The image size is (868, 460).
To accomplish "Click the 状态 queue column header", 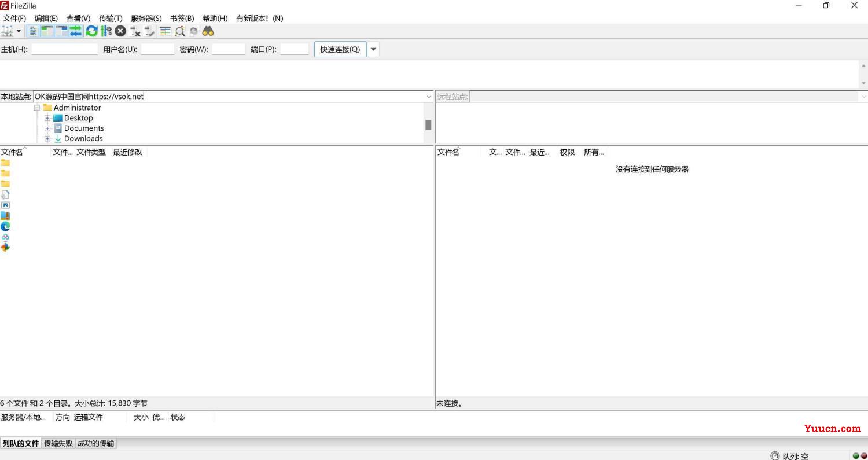I will click(178, 417).
